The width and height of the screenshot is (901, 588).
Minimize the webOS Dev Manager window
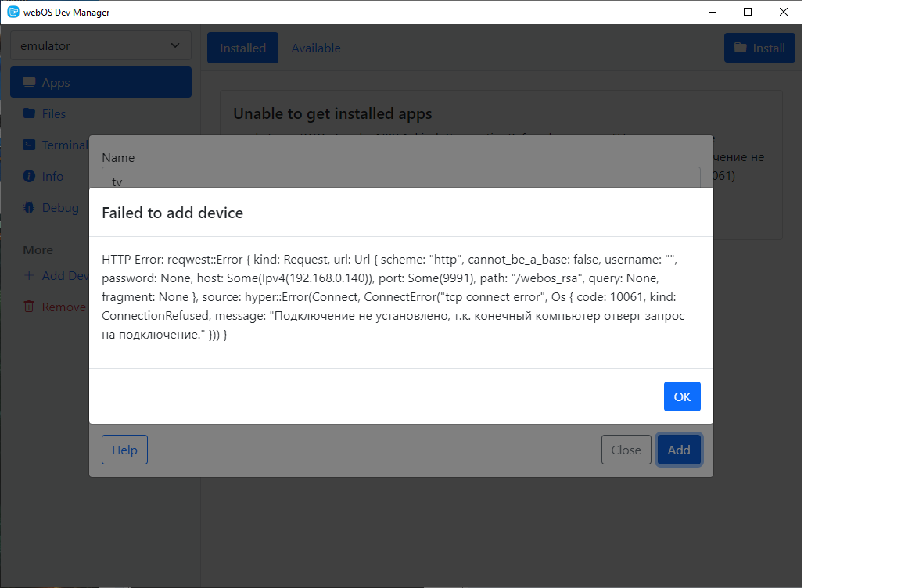(x=712, y=12)
